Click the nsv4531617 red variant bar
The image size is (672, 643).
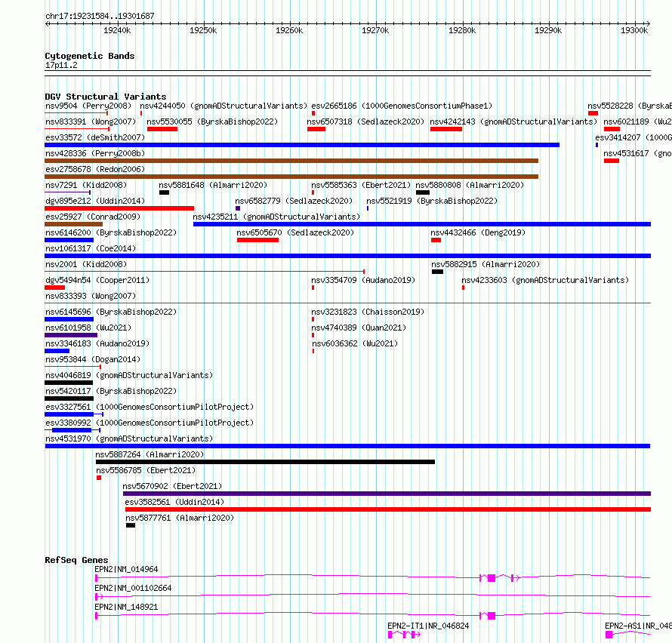click(x=612, y=161)
